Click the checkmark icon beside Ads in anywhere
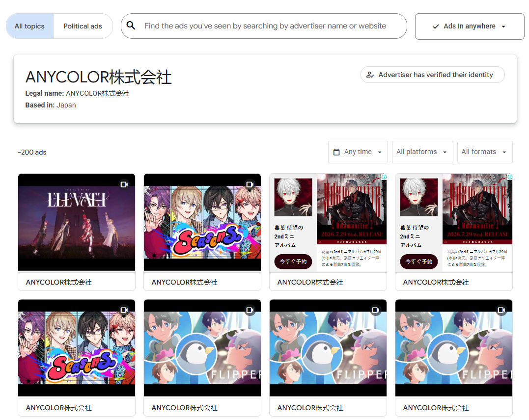This screenshot has height=420, width=529. coord(436,26)
